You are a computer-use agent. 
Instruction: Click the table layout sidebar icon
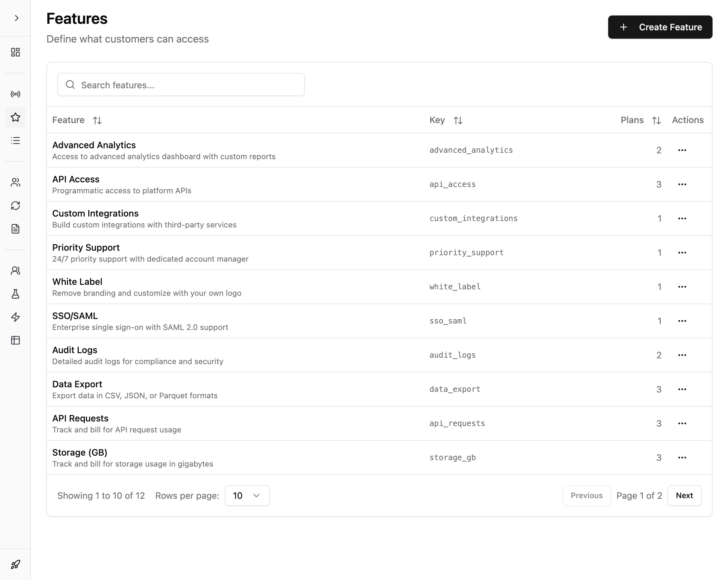(x=15, y=340)
